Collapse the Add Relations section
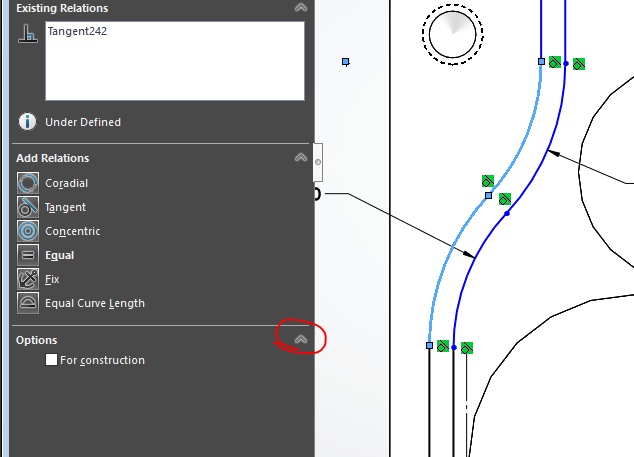The height and width of the screenshot is (457, 634). (x=300, y=157)
